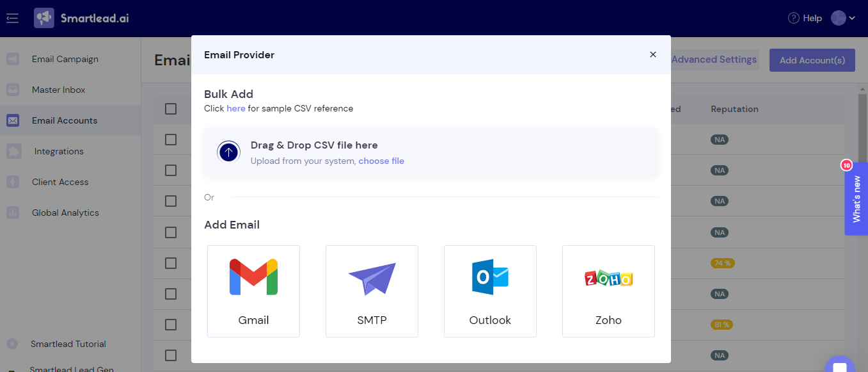Viewport: 868px width, 372px height.
Task: Check the third row checkbox
Action: [x=171, y=201]
